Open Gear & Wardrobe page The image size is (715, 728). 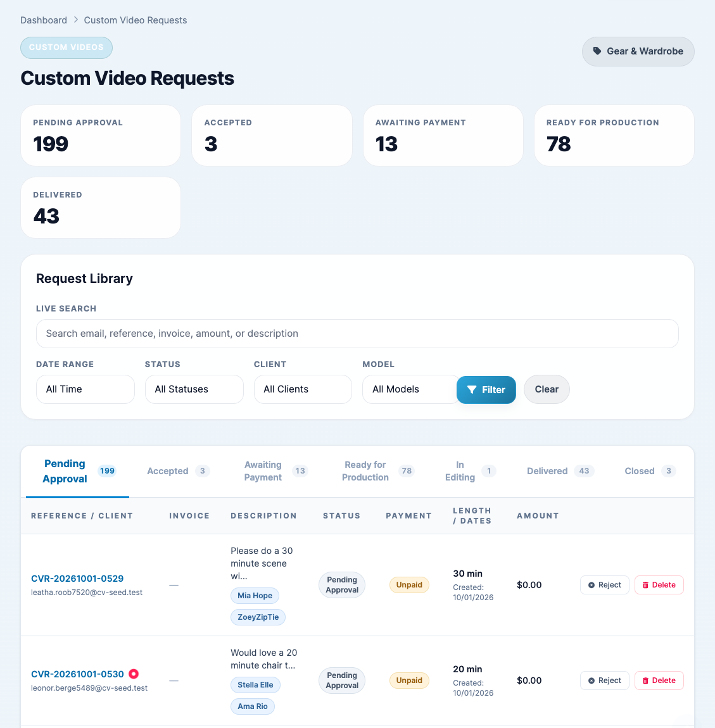pos(638,51)
